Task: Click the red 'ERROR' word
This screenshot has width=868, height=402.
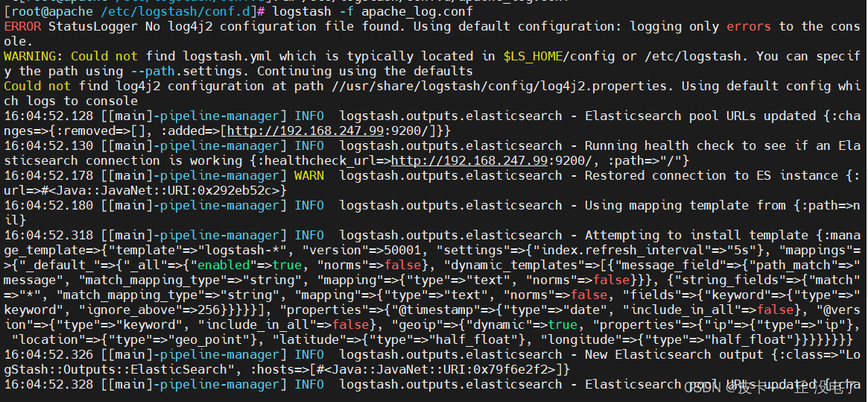Action: pyautogui.click(x=22, y=26)
